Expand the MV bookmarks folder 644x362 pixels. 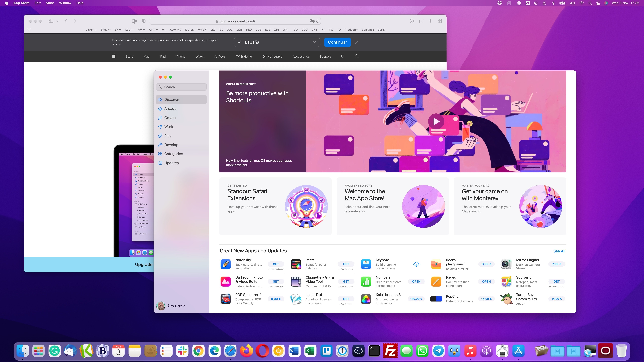point(141,30)
